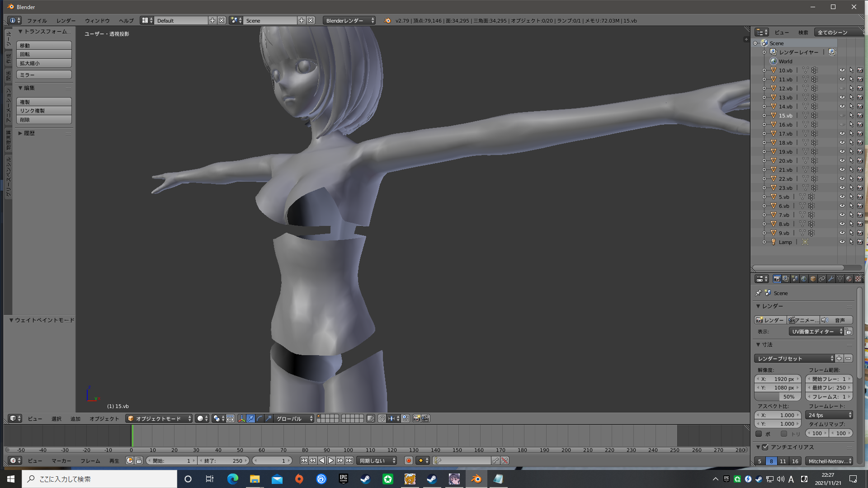Select anti-aliasing samples 16
868x488 pixels.
pyautogui.click(x=795, y=461)
